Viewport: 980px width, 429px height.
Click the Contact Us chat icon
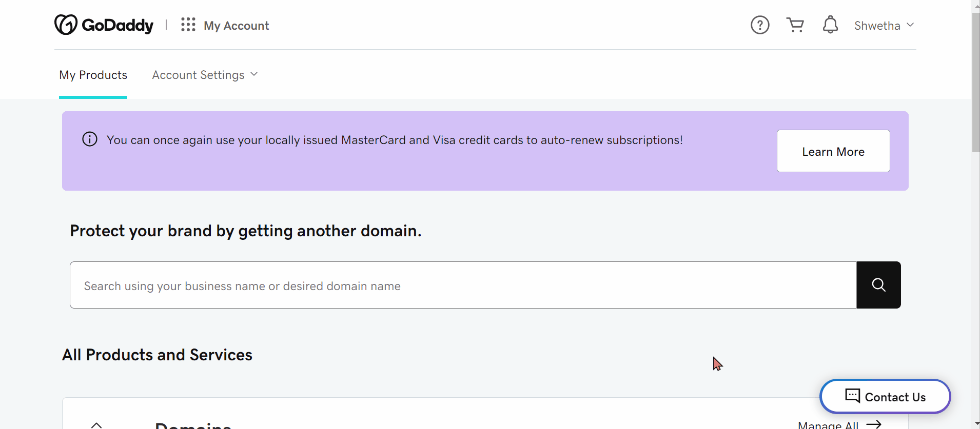click(852, 396)
